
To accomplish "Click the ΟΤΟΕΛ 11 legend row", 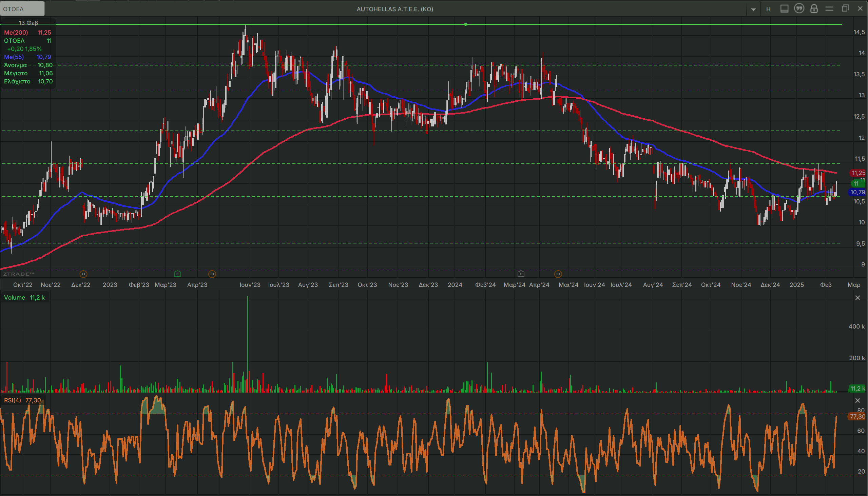I will coord(28,41).
